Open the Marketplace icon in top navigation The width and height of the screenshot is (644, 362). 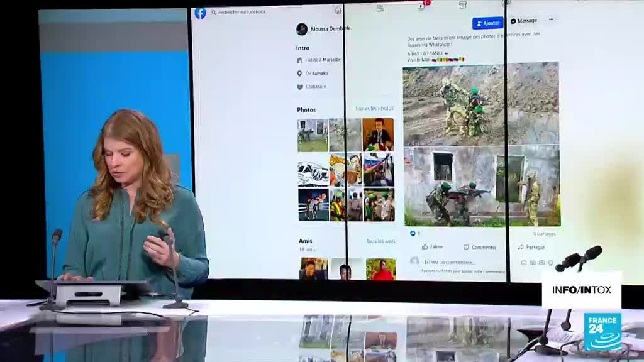click(x=463, y=5)
